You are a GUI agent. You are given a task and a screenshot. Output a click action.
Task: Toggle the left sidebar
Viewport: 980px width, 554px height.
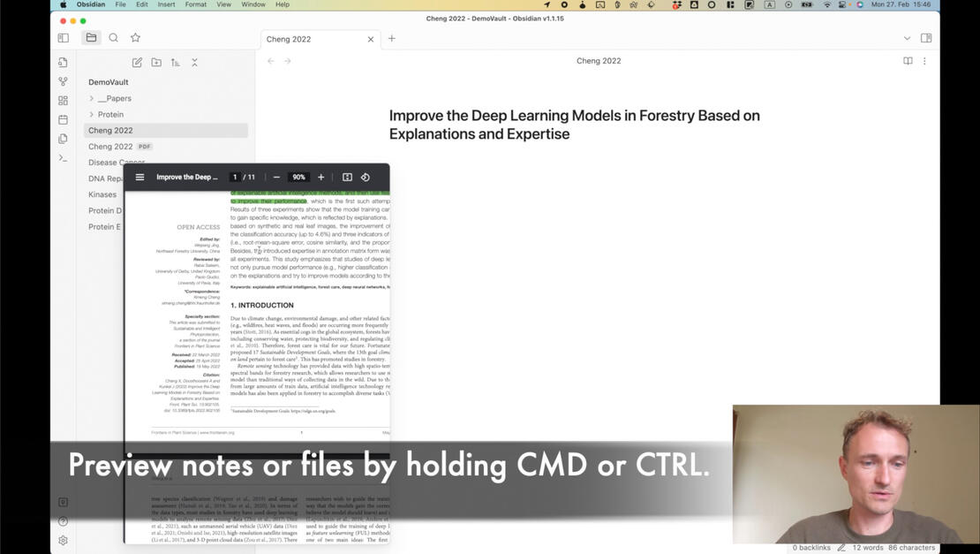click(63, 38)
